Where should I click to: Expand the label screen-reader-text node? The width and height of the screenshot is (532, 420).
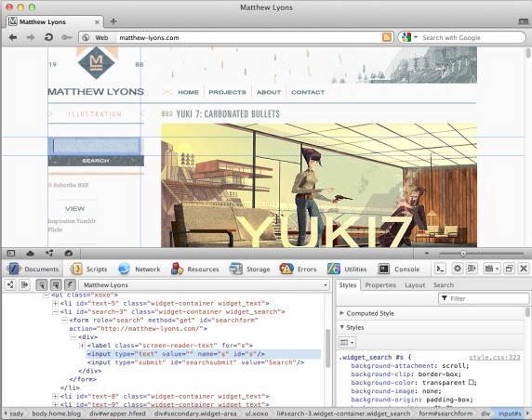(x=82, y=346)
